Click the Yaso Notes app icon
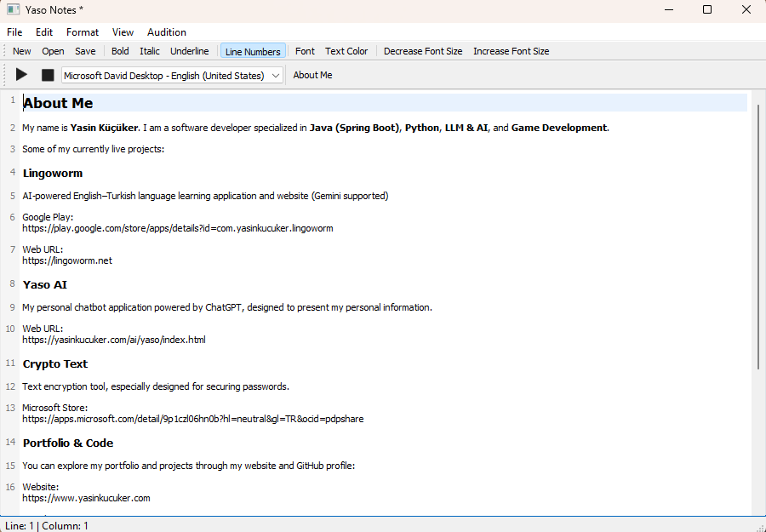This screenshot has height=532, width=766. coord(13,9)
